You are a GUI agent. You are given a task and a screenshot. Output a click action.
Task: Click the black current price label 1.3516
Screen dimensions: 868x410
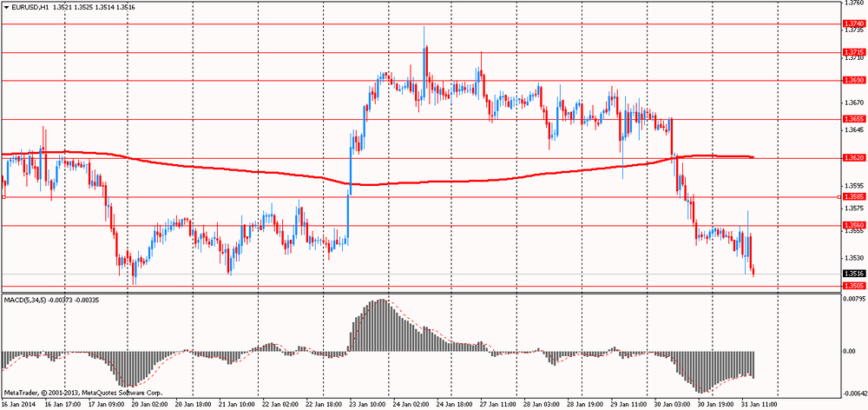point(853,274)
